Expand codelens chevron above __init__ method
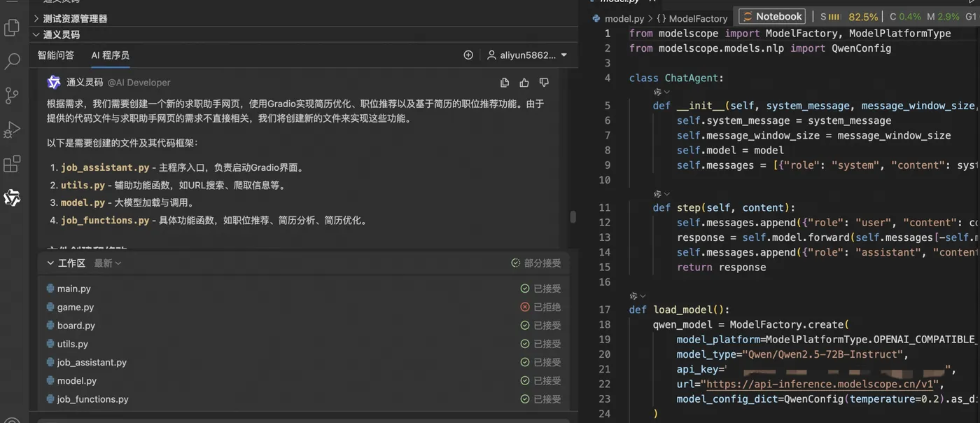Viewport: 980px width, 423px height. point(667,92)
